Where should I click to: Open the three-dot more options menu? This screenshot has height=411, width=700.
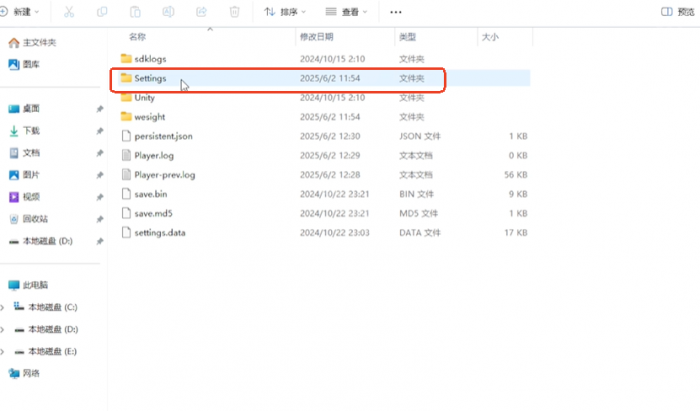(x=396, y=12)
